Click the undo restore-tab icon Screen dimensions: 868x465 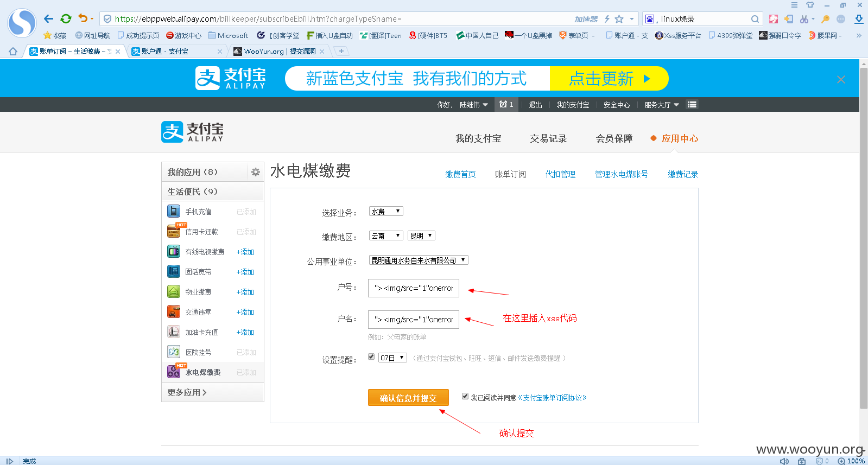click(x=83, y=18)
